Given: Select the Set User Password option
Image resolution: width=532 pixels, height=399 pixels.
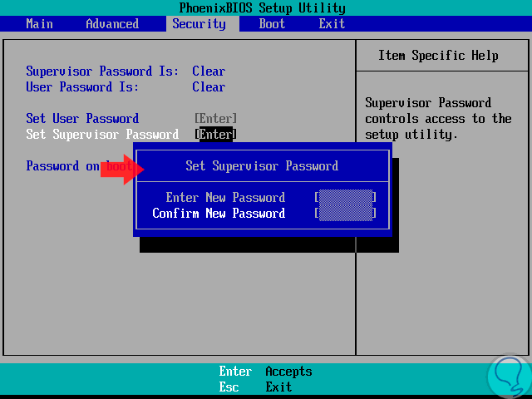Looking at the screenshot, I should pos(82,118).
